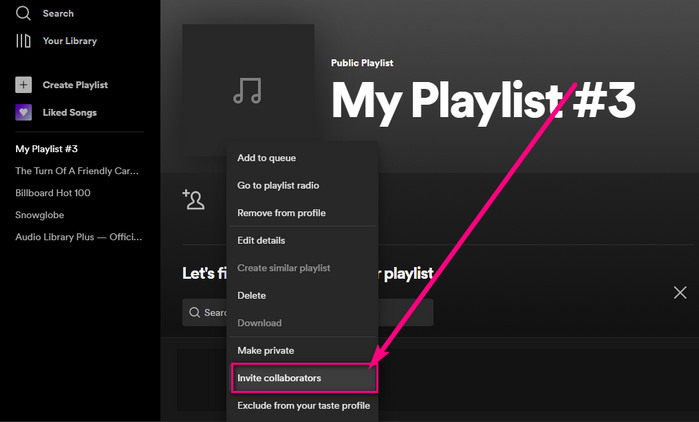The image size is (699, 422).
Task: Open Audio Library Plus playlist in sidebar
Action: 79,237
